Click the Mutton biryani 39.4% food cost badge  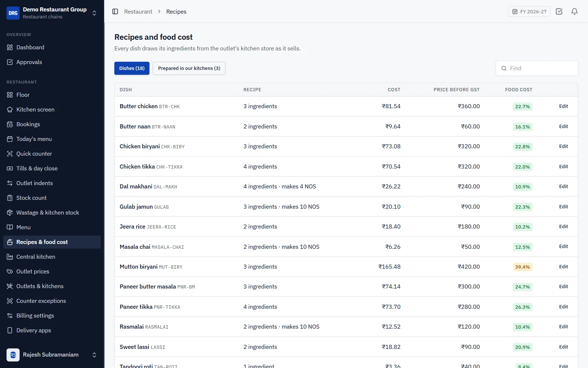523,267
